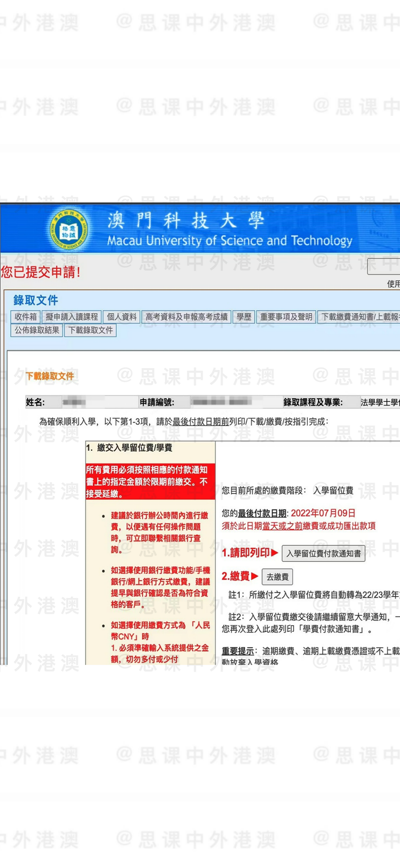Image resolution: width=400 pixels, height=868 pixels.
Task: Switch to the 公佈錄取結果 tab
Action: click(x=37, y=330)
